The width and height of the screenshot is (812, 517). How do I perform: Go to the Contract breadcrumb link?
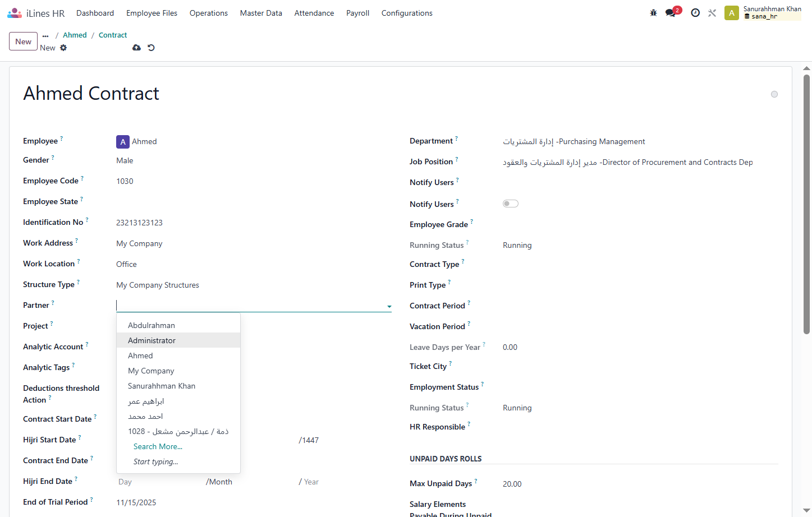[x=113, y=35]
